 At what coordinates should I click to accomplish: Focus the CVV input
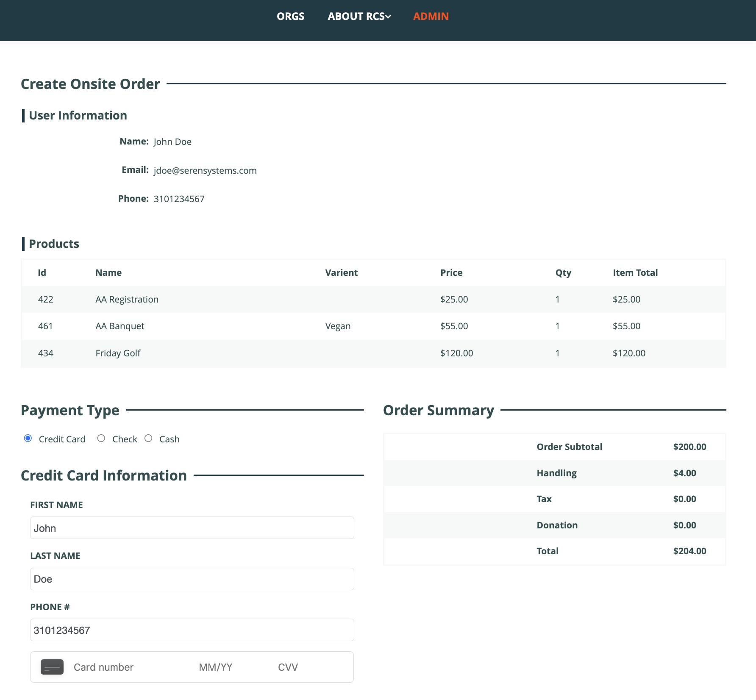point(288,667)
